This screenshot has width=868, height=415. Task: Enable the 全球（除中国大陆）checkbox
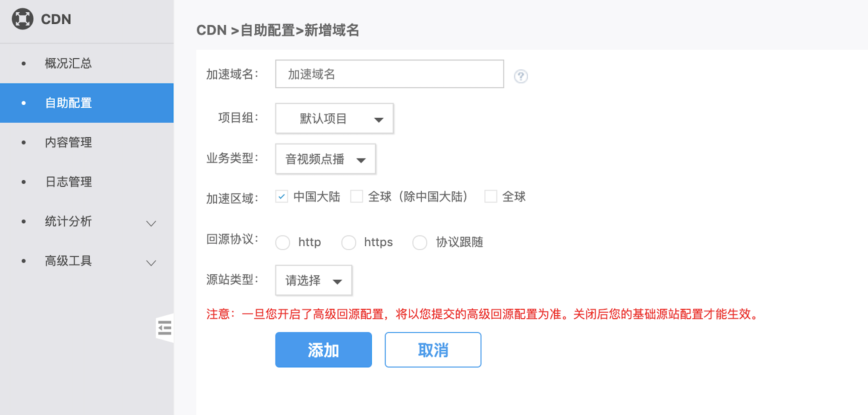356,196
